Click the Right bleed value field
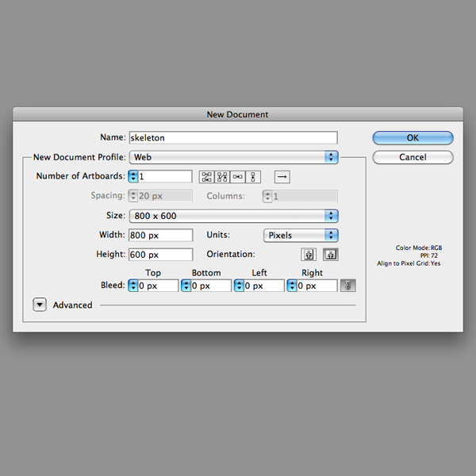 pyautogui.click(x=317, y=286)
